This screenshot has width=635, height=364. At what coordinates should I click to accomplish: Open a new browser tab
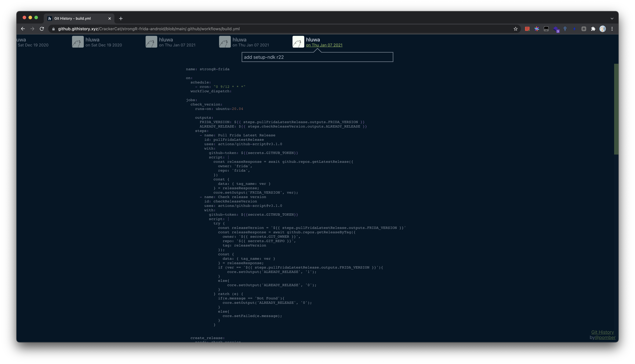click(121, 19)
